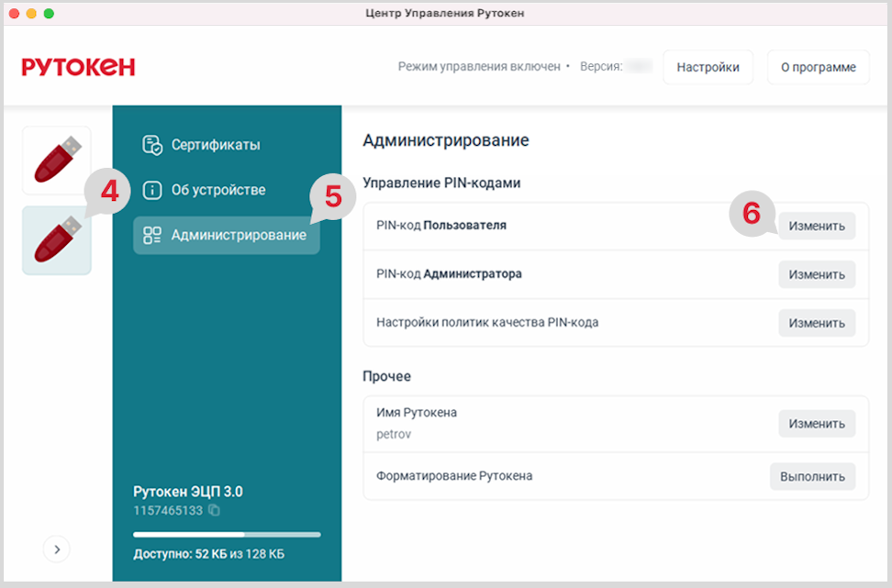Image resolution: width=892 pixels, height=588 pixels.
Task: Open Настройки in the header
Action: [708, 67]
